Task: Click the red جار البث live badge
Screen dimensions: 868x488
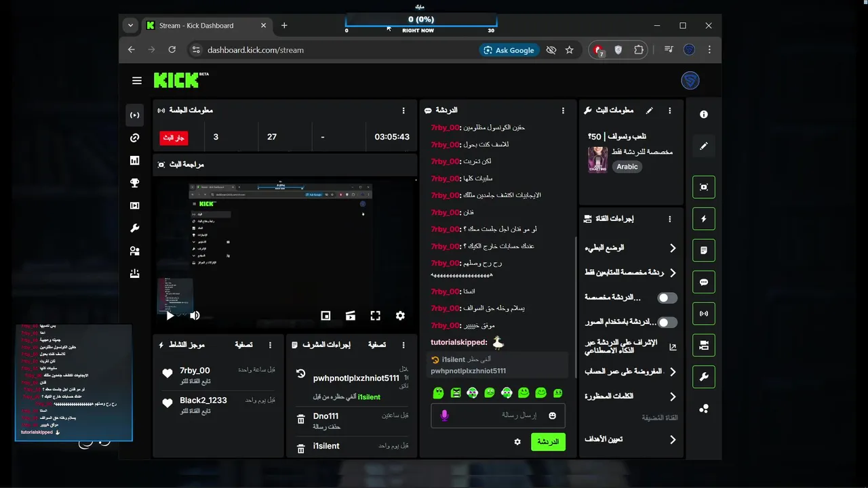Action: pos(174,137)
